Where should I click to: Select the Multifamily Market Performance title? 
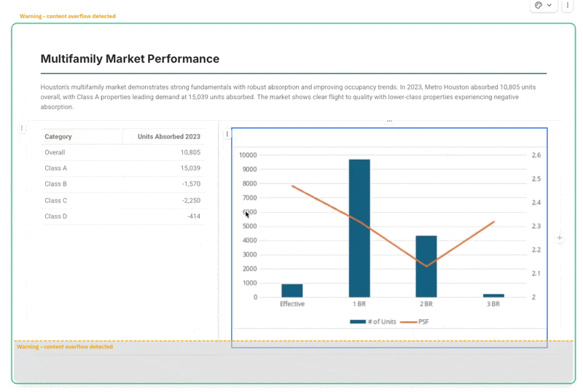(x=130, y=59)
